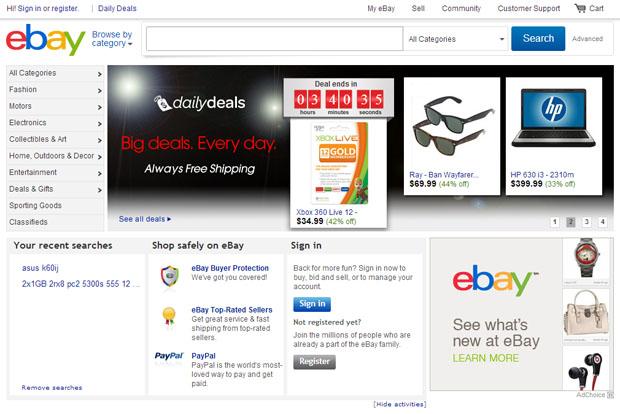Image resolution: width=620 pixels, height=414 pixels.
Task: Open the shopping Cart icon
Action: [580, 8]
